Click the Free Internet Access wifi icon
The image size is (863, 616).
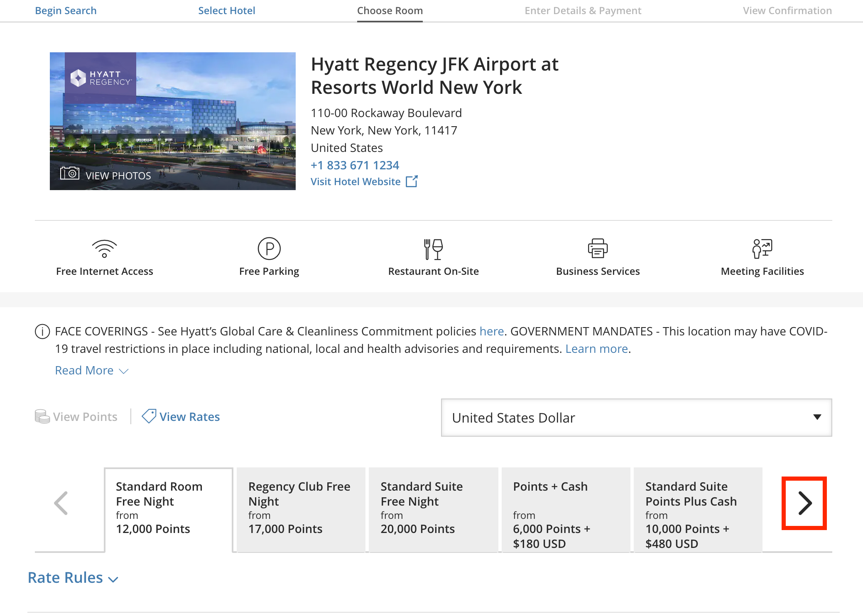pos(105,248)
